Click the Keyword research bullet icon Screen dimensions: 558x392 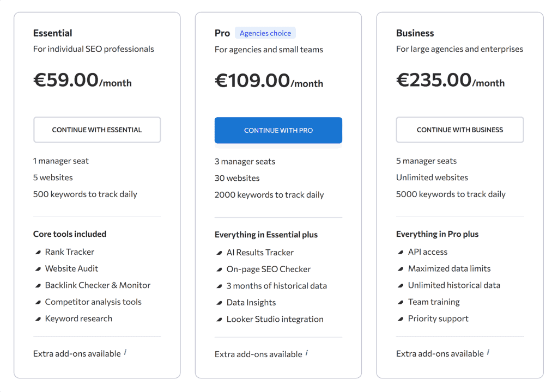[x=38, y=318]
